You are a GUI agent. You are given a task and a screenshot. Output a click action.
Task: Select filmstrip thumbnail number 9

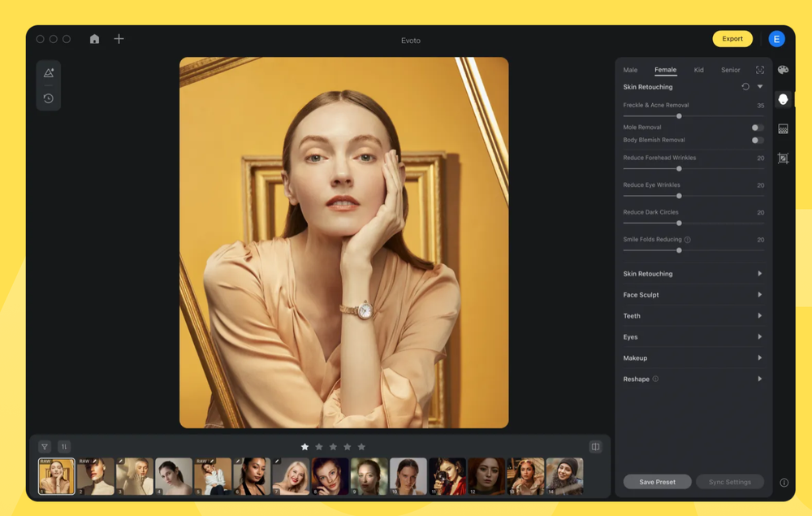(369, 476)
